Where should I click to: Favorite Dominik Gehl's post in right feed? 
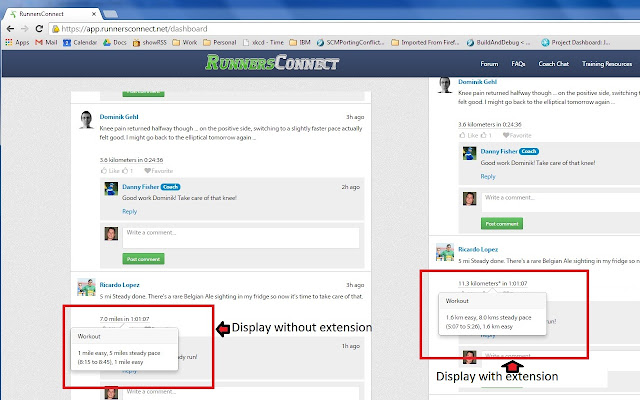pos(517,135)
